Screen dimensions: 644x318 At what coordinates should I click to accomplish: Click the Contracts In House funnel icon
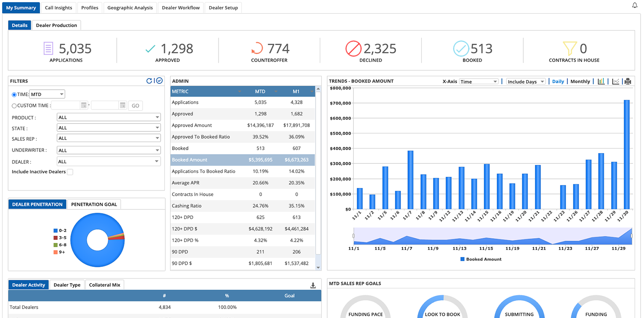click(569, 48)
